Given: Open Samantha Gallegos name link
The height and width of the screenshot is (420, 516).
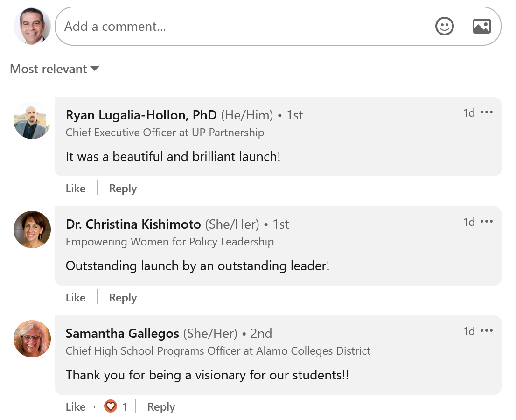Looking at the screenshot, I should point(122,333).
